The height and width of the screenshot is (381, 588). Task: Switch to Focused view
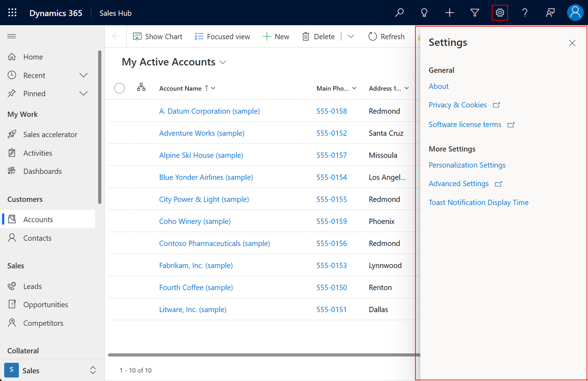[222, 37]
